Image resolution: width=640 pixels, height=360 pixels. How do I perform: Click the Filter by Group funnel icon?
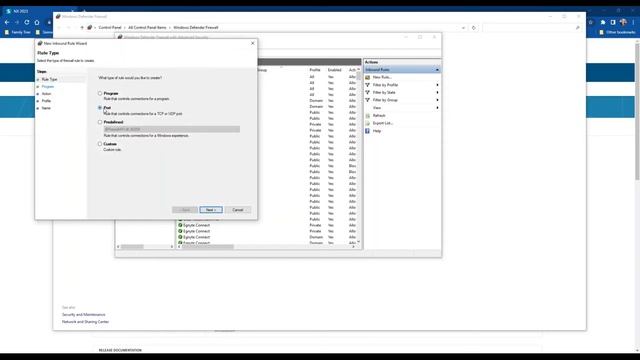tap(367, 100)
